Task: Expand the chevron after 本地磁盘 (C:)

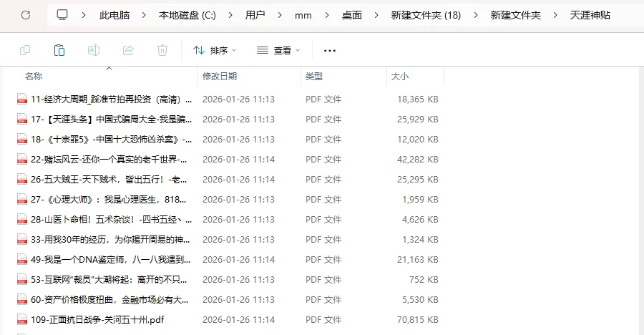Action: click(230, 15)
